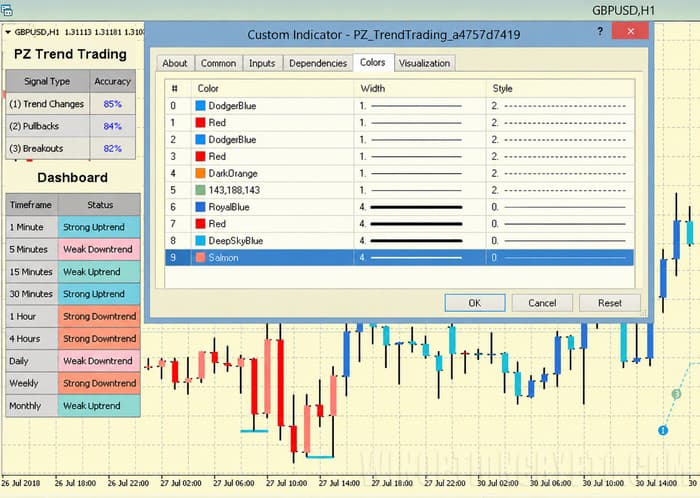Screen dimensions: 700x498
Task: Click DodgerBlue color swatch in row 0
Action: click(200, 106)
